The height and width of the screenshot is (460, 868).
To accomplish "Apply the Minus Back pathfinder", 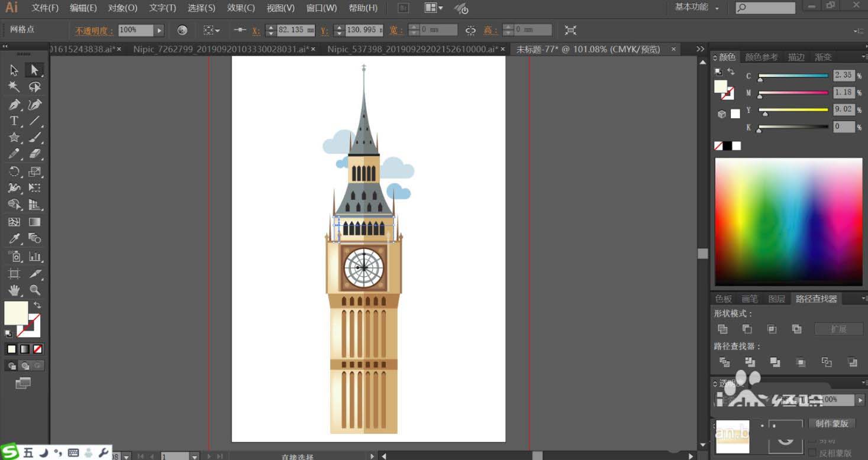I will [x=852, y=362].
